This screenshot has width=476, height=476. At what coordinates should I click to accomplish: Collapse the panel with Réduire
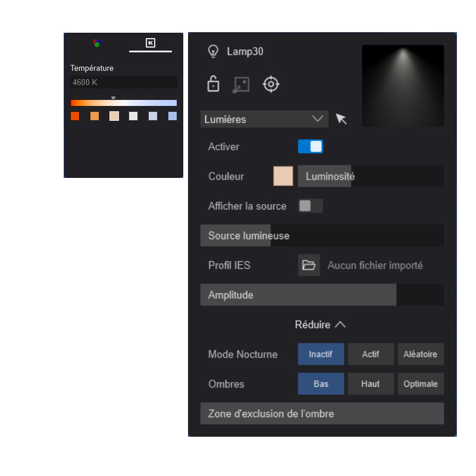320,325
